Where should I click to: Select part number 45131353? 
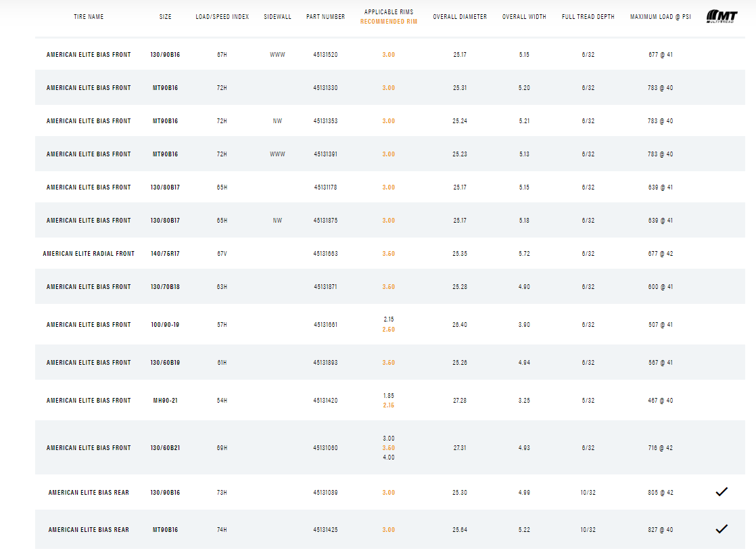click(325, 121)
